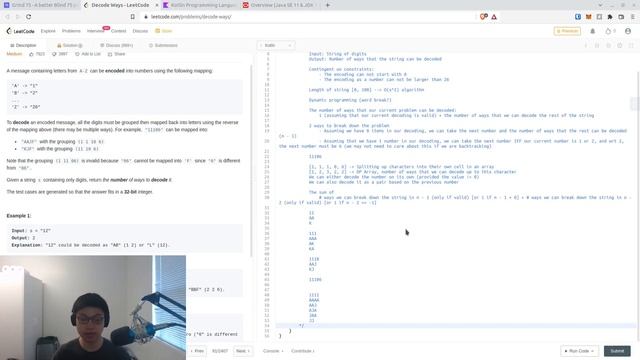The width and height of the screenshot is (640, 360).
Task: Open Brave Rewards triangle icon
Action: 494,17
